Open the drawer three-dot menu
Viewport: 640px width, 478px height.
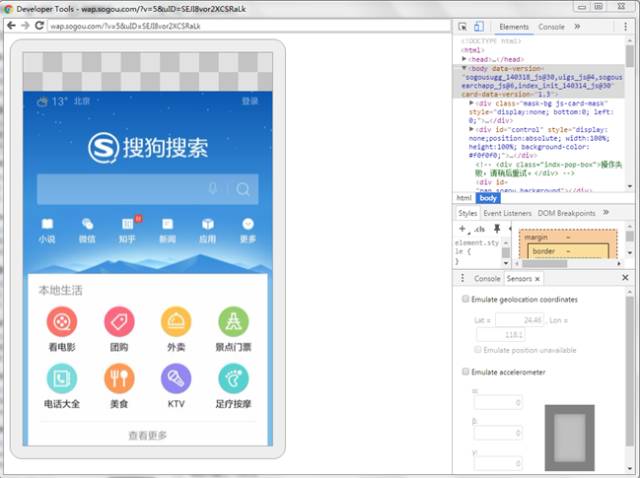pos(462,278)
